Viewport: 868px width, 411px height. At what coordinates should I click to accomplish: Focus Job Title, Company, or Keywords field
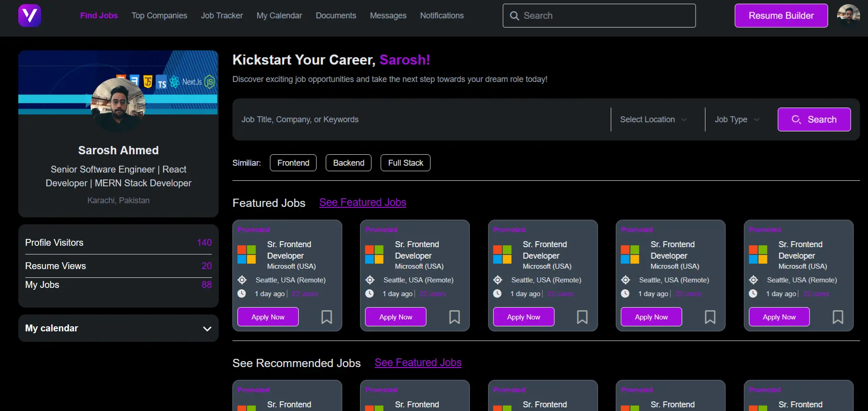421,119
